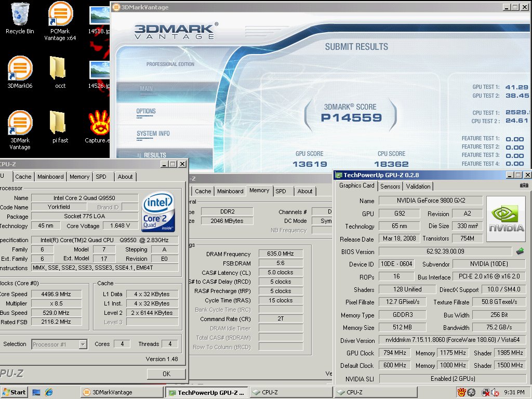Click the Core Speed value 4496.9 MHz
This screenshot has height=399, width=532.
56,294
